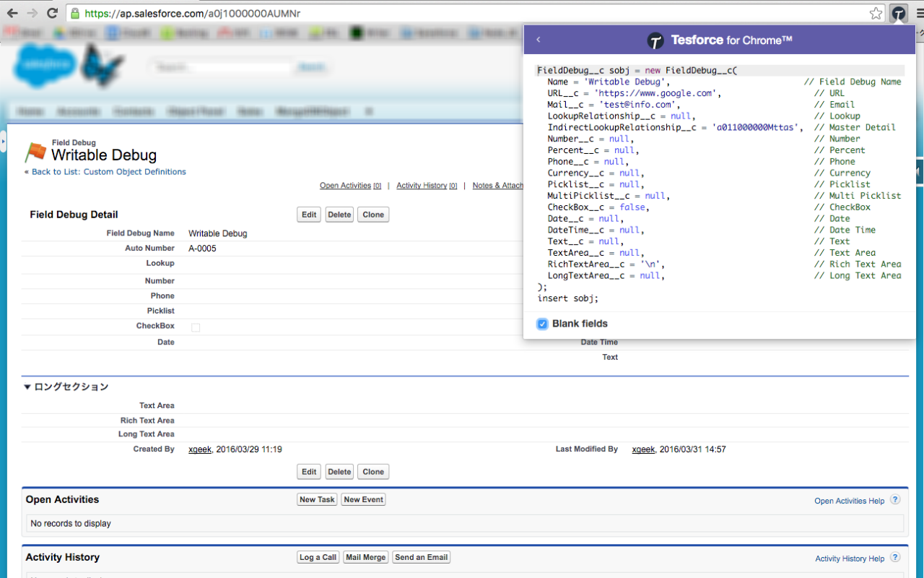Click the Mail__c 'test@info.com' code line

point(614,105)
